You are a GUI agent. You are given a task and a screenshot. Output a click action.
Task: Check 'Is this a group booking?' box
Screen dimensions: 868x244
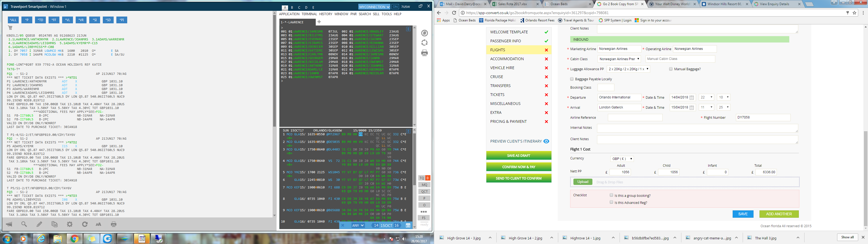click(611, 195)
